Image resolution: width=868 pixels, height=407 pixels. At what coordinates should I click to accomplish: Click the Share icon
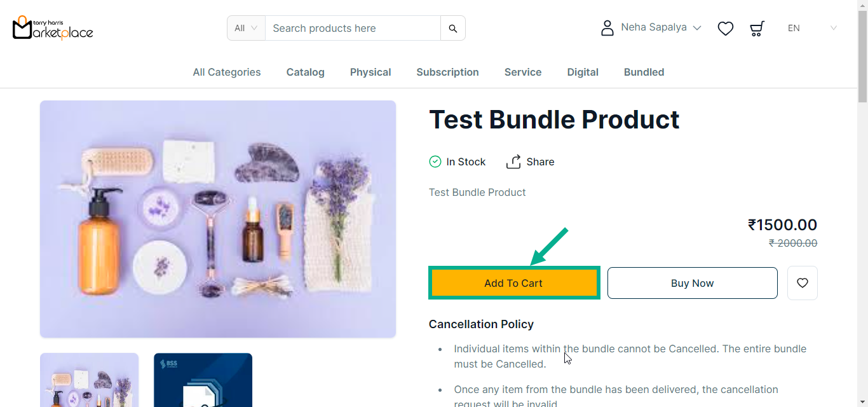513,162
